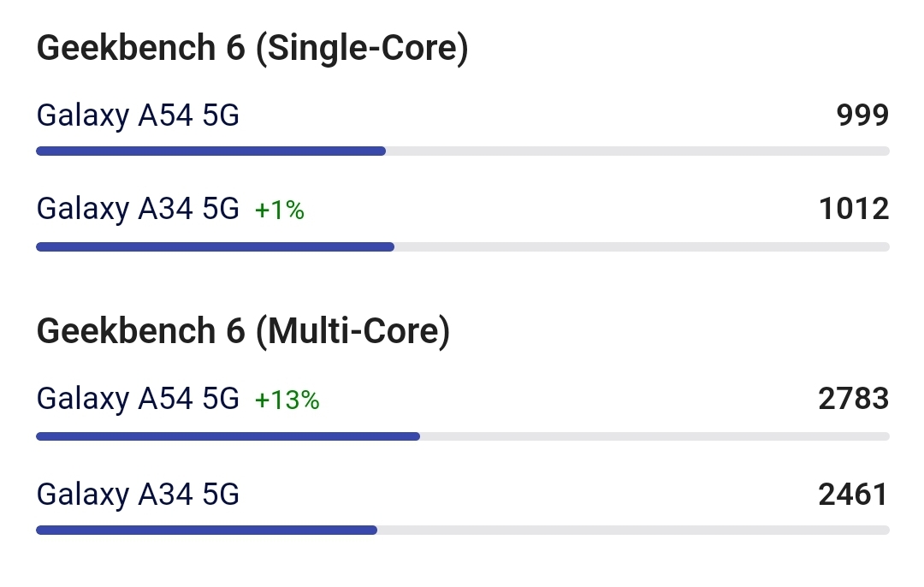Click the 2461 multi-core score

tap(853, 495)
